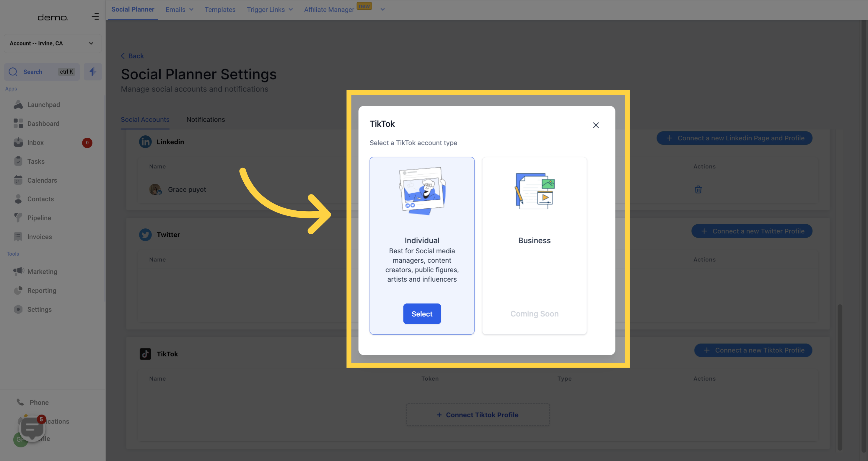
Task: Click the 'Grace puyot' account name
Action: tap(187, 189)
